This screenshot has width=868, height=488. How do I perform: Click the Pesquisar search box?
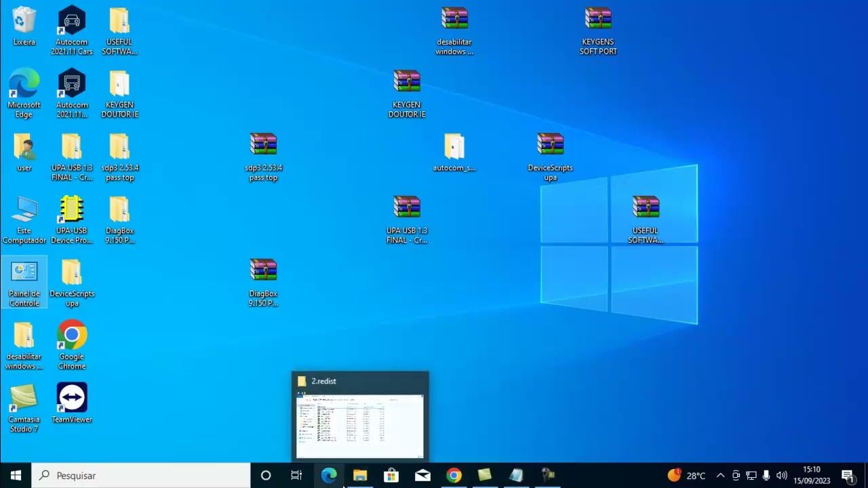click(x=141, y=475)
